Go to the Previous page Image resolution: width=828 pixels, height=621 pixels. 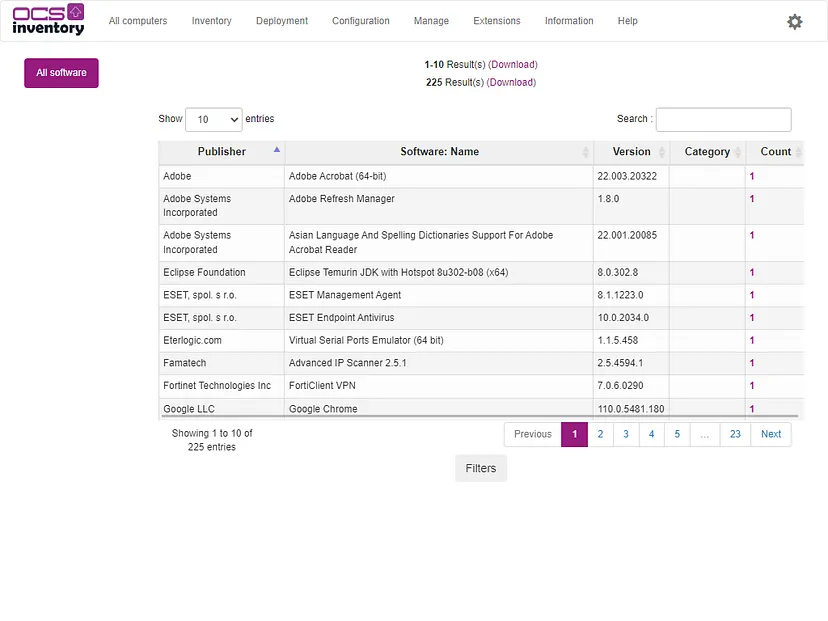pyautogui.click(x=532, y=434)
